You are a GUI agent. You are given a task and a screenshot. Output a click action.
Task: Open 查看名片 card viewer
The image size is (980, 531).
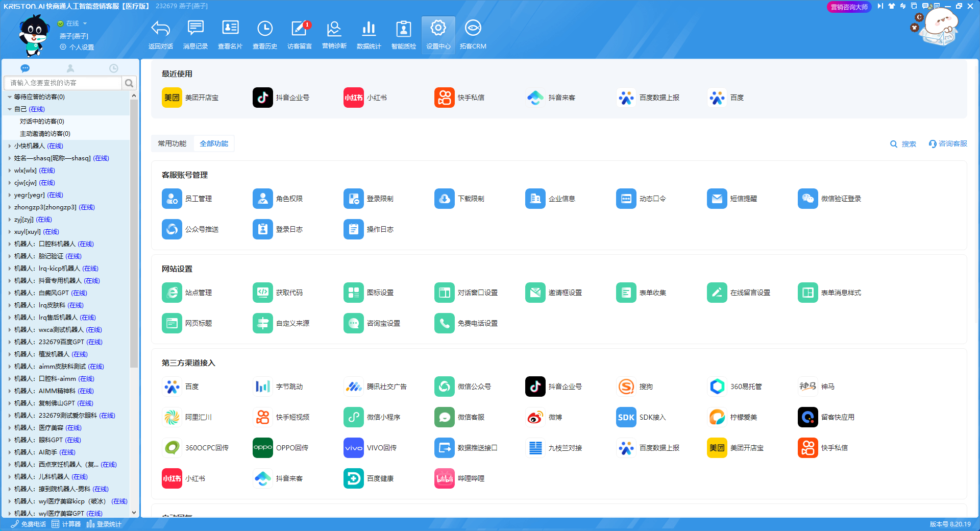click(230, 35)
